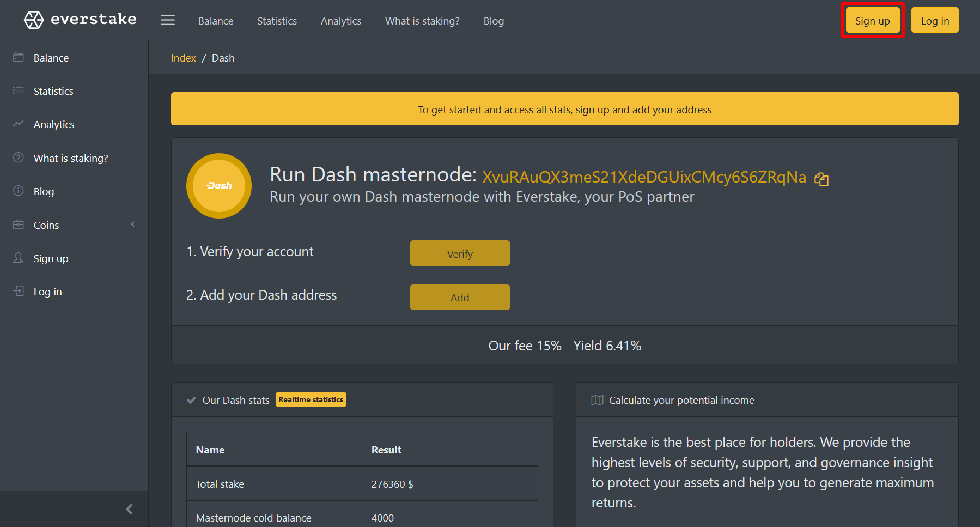Image resolution: width=980 pixels, height=527 pixels.
Task: Click the Blog info icon in sidebar
Action: [19, 191]
